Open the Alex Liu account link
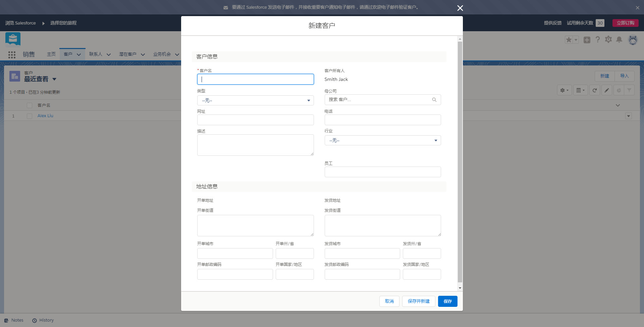This screenshot has height=327, width=644. (x=45, y=116)
